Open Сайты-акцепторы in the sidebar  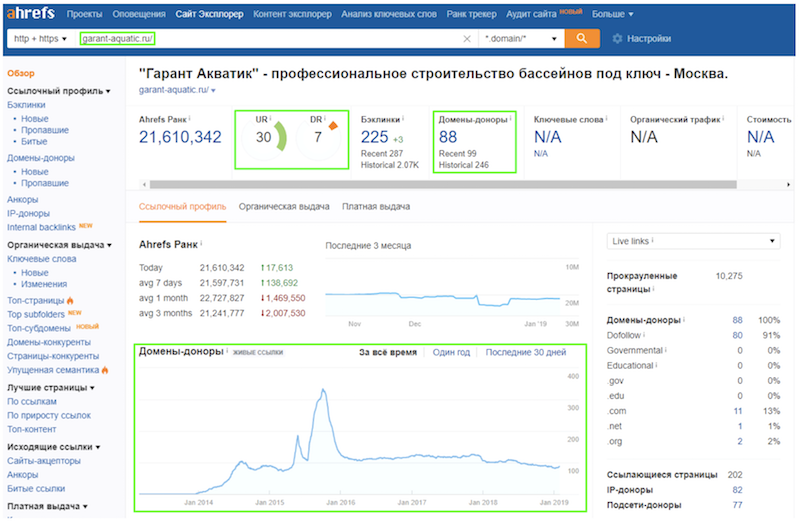(x=44, y=461)
